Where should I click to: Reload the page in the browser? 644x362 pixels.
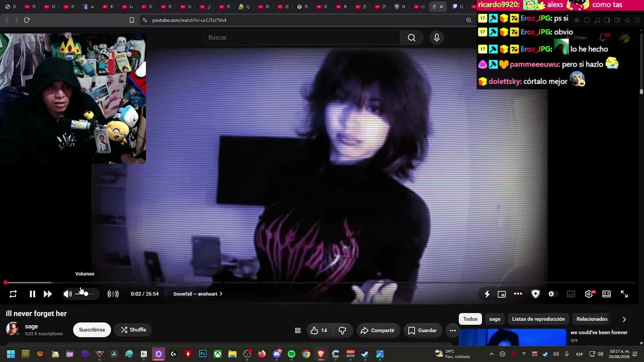pyautogui.click(x=27, y=20)
